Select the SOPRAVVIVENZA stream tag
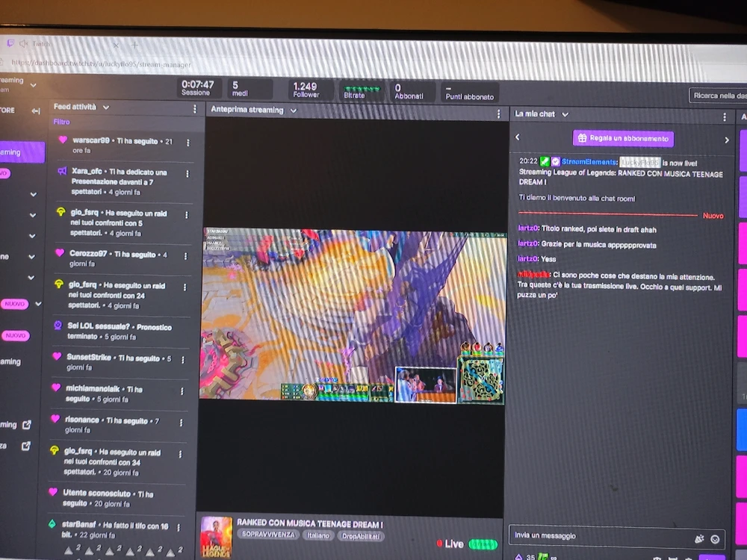 (x=269, y=535)
